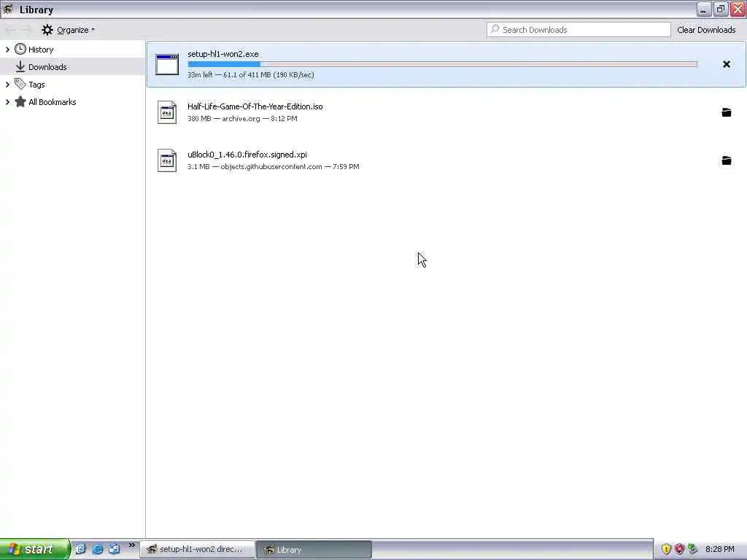Go back with the toolbar back arrow
747x560 pixels.
tap(10, 30)
